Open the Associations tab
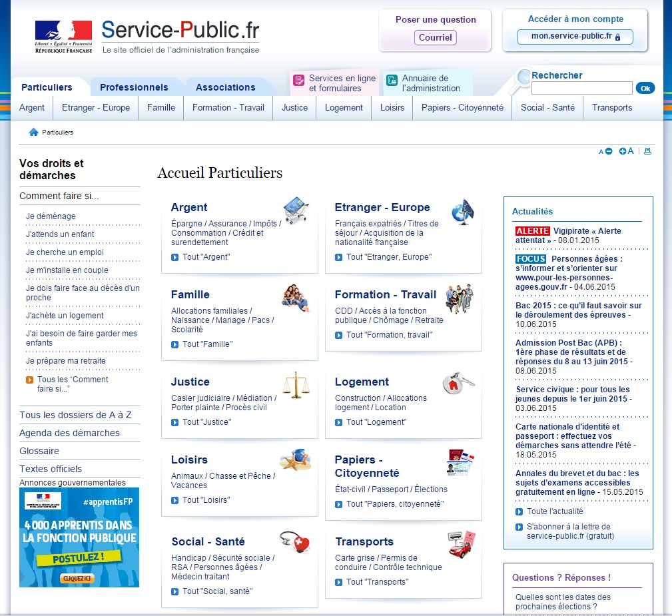Viewport: 672px width, 616px height. pyautogui.click(x=225, y=87)
